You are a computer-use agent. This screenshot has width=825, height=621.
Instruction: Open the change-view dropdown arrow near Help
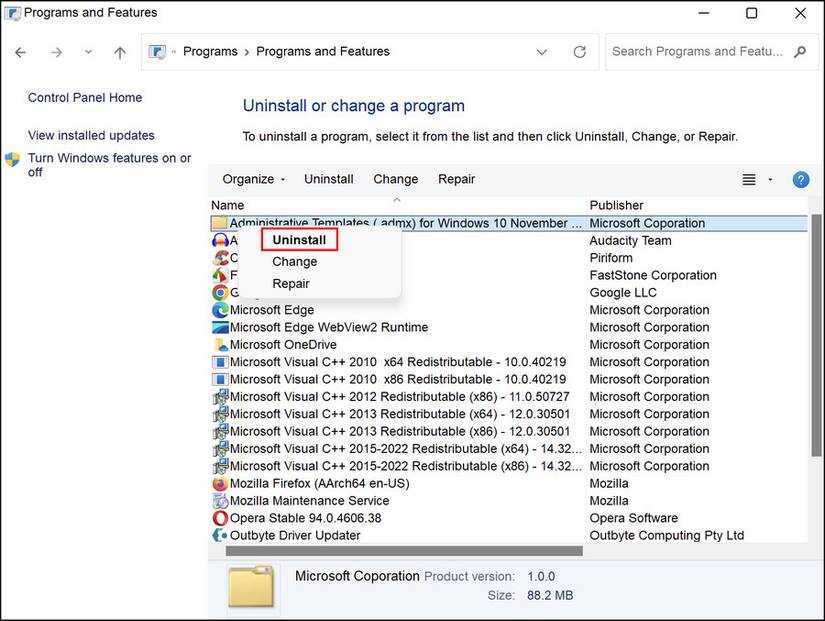click(x=768, y=179)
